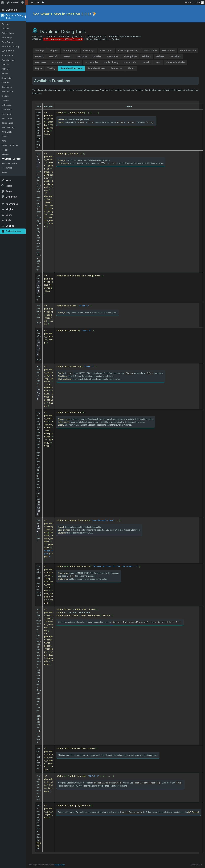205x868 pixels.
Task: Open the About tab
Action: (131, 68)
